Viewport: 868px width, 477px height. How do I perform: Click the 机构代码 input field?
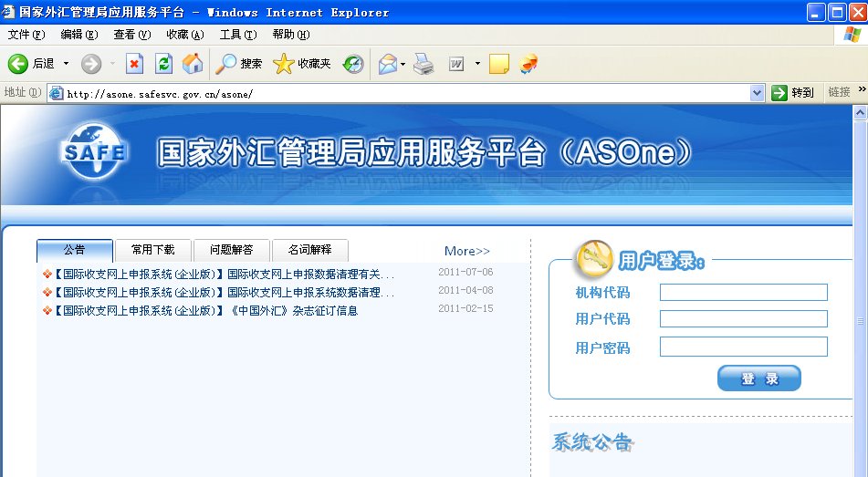[x=743, y=293]
